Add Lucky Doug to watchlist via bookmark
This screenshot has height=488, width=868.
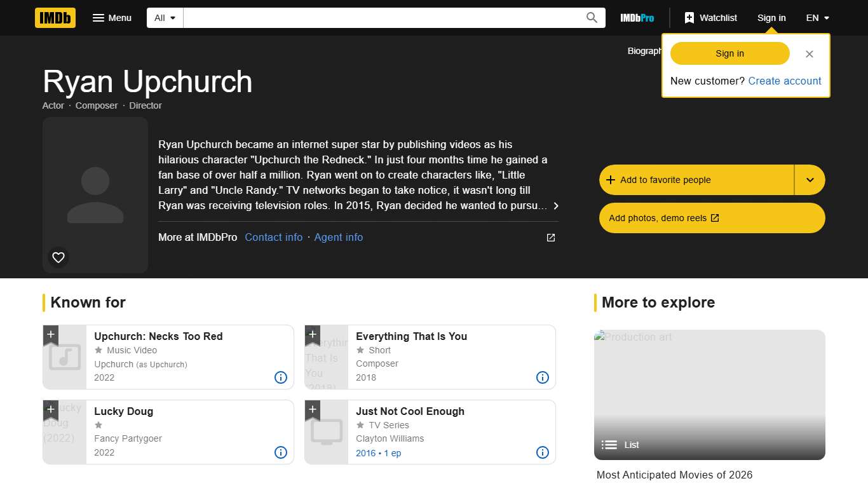(51, 410)
